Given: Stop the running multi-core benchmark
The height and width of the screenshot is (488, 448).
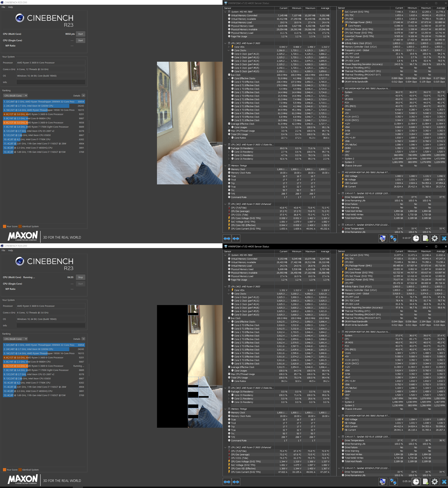Looking at the screenshot, I should point(80,277).
